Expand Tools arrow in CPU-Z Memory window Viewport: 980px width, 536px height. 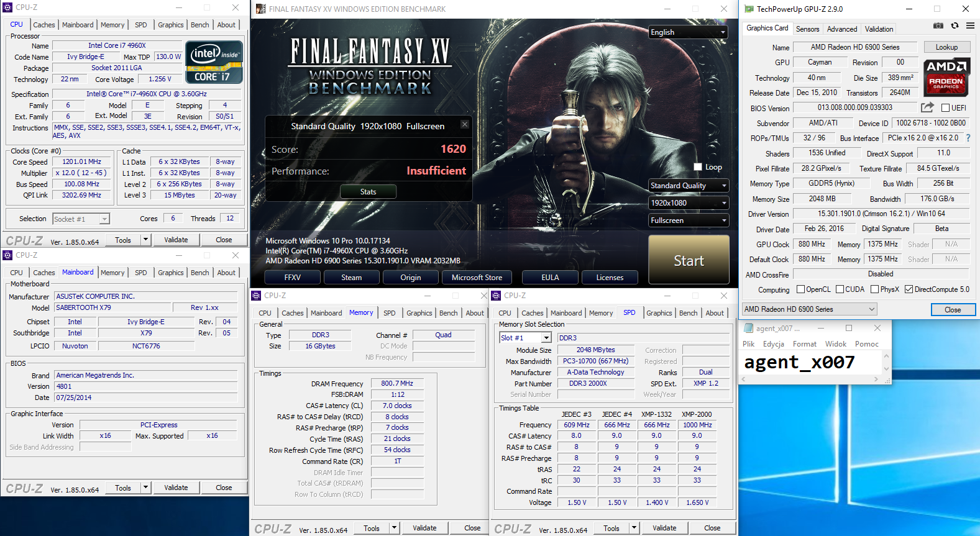(394, 528)
